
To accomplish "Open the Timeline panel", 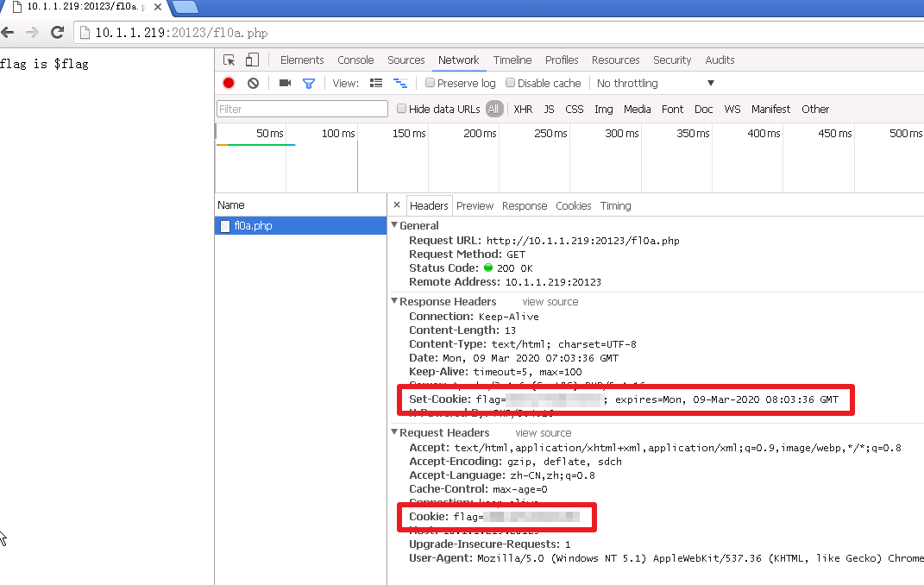I will [x=512, y=60].
